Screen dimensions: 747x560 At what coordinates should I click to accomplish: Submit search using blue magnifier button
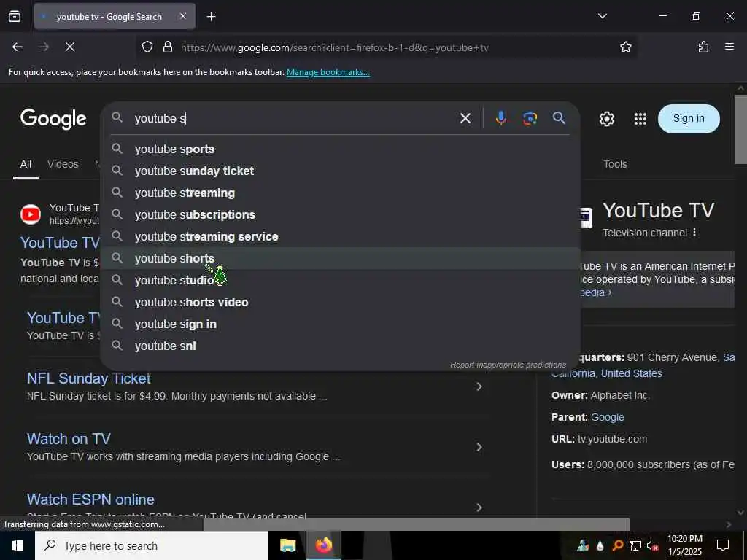pyautogui.click(x=560, y=117)
